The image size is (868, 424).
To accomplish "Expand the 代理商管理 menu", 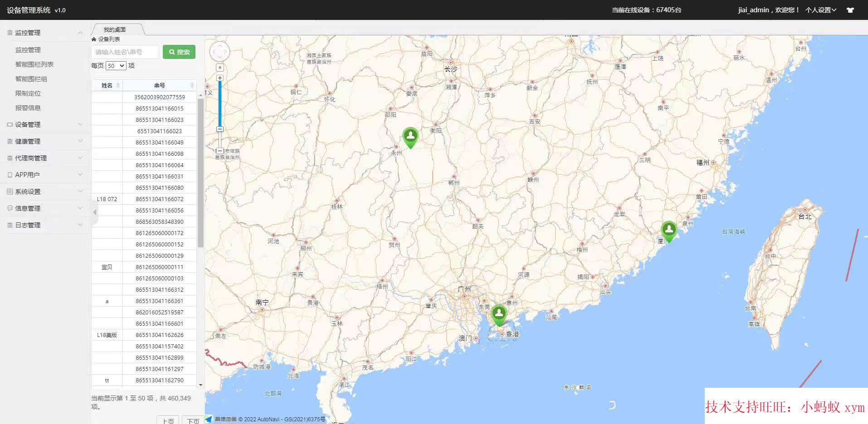I will 80,158.
